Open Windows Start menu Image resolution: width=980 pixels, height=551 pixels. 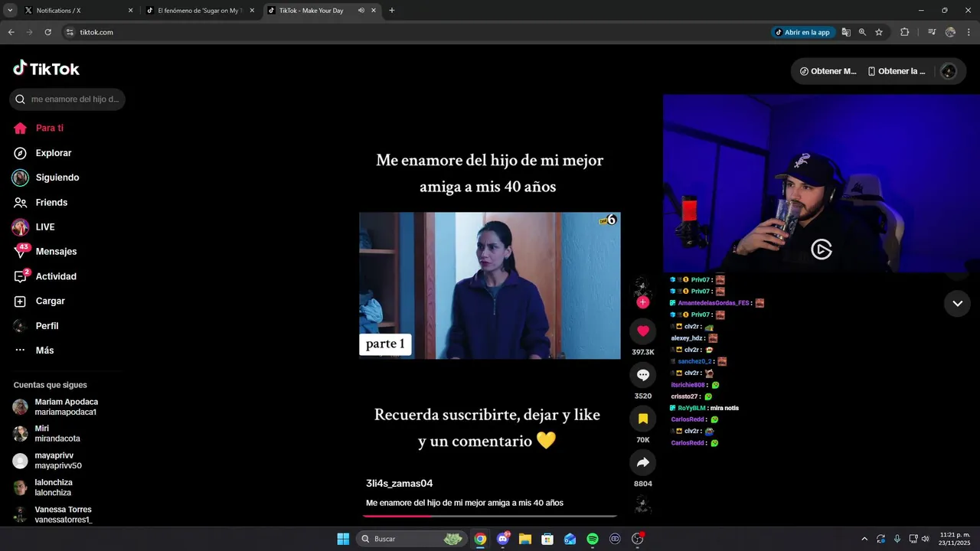pos(343,539)
